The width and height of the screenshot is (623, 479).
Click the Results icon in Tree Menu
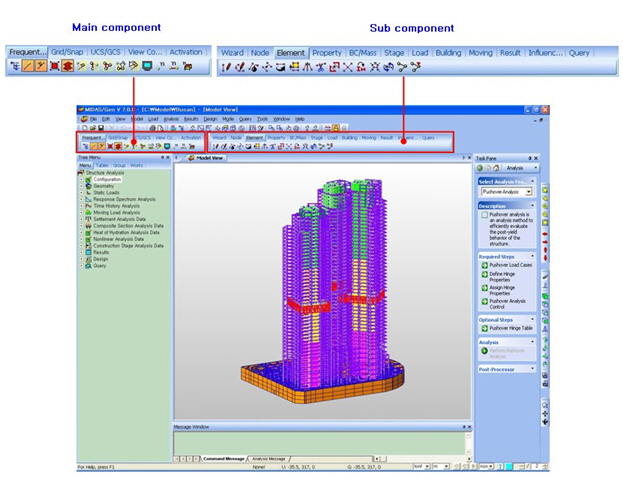[88, 253]
